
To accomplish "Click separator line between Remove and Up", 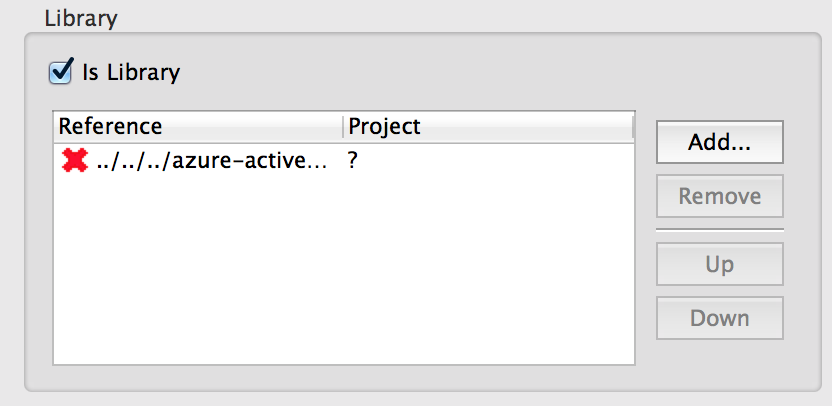I will tap(719, 231).
